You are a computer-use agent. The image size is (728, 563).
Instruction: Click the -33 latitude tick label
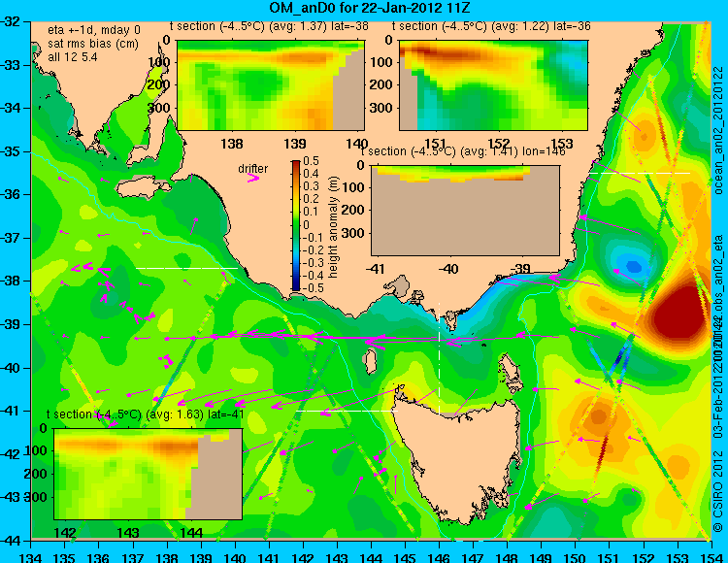click(x=11, y=65)
